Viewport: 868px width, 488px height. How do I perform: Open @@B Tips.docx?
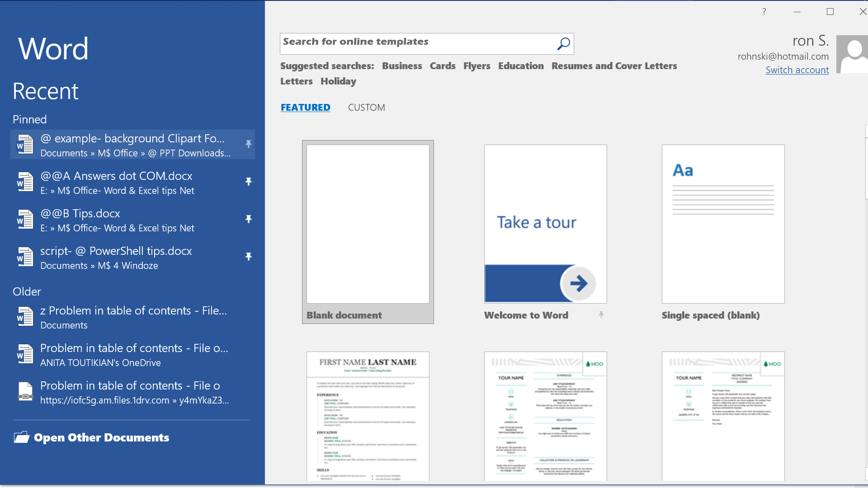click(132, 220)
